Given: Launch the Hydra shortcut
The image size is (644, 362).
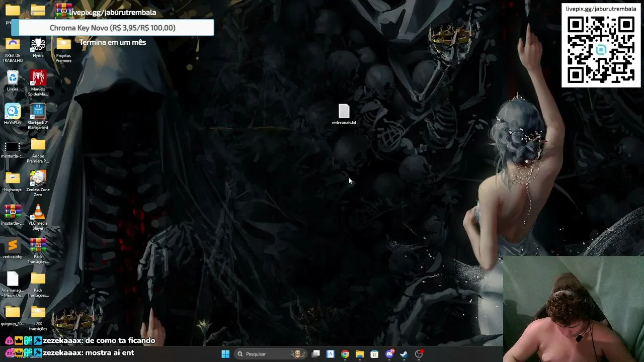Looking at the screenshot, I should [x=38, y=47].
